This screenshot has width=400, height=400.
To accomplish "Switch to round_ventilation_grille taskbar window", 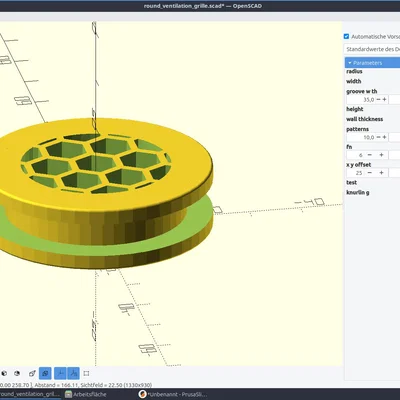I will click(30, 394).
